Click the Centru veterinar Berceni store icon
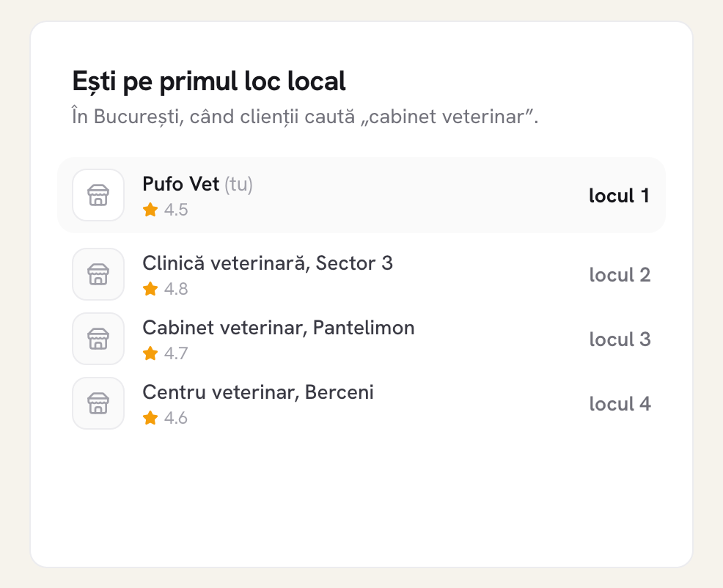Screen dimensions: 723x588 pyautogui.click(x=98, y=403)
